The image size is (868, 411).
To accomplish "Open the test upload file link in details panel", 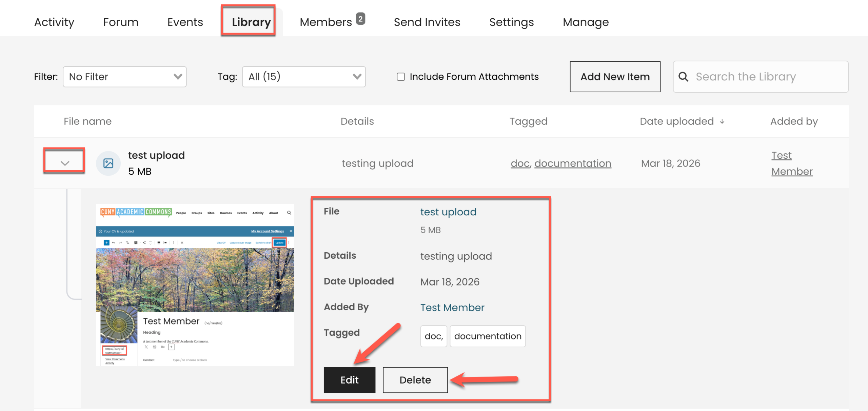I will (x=449, y=212).
